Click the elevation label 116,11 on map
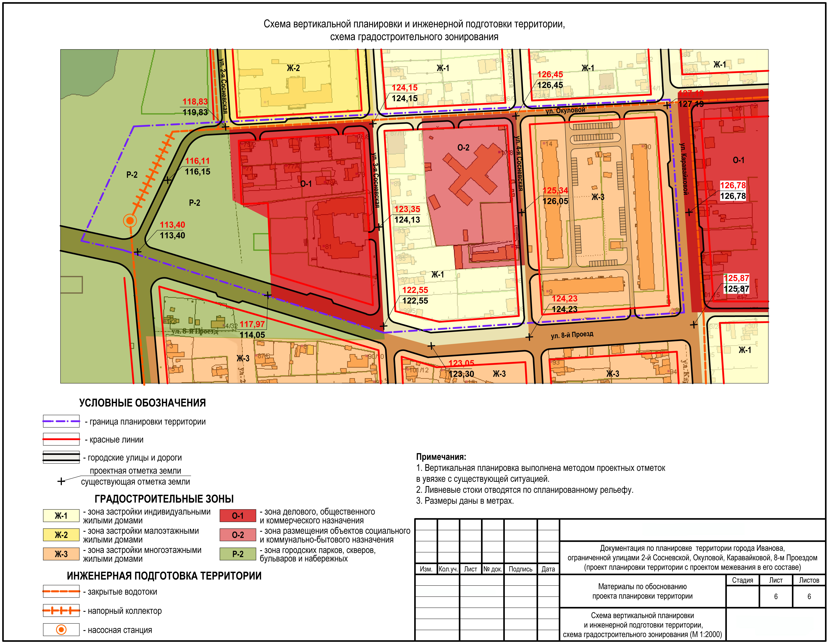Image resolution: width=828 pixels, height=644 pixels. coord(197,161)
